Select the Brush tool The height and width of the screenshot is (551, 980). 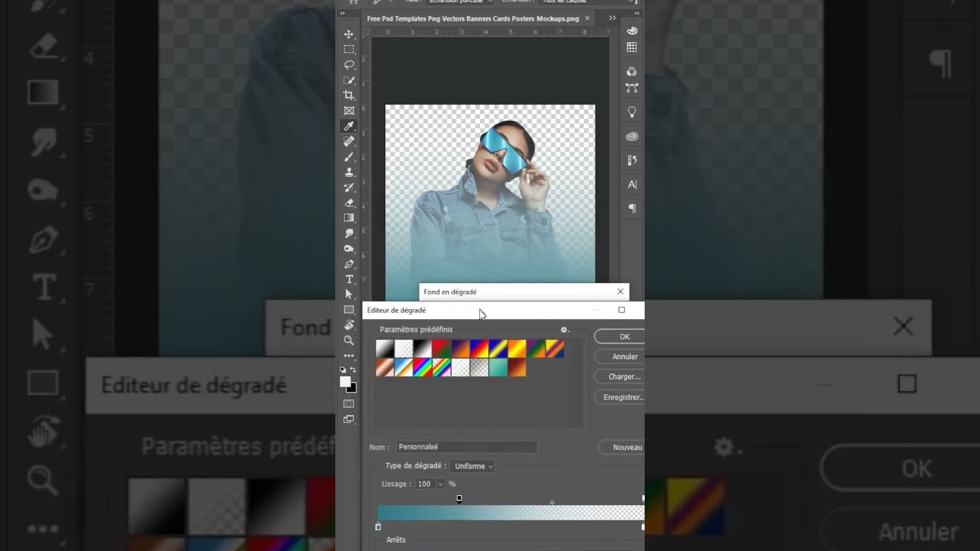349,157
